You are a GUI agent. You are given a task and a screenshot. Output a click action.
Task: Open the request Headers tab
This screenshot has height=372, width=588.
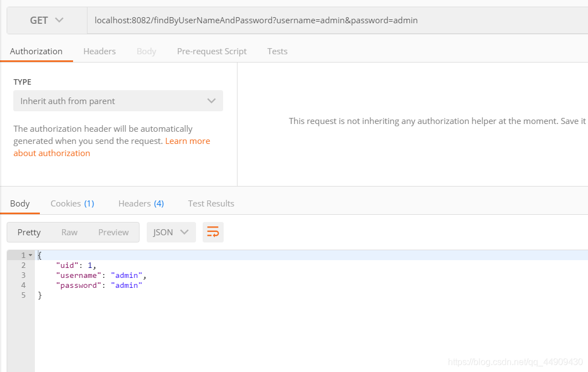tap(99, 51)
